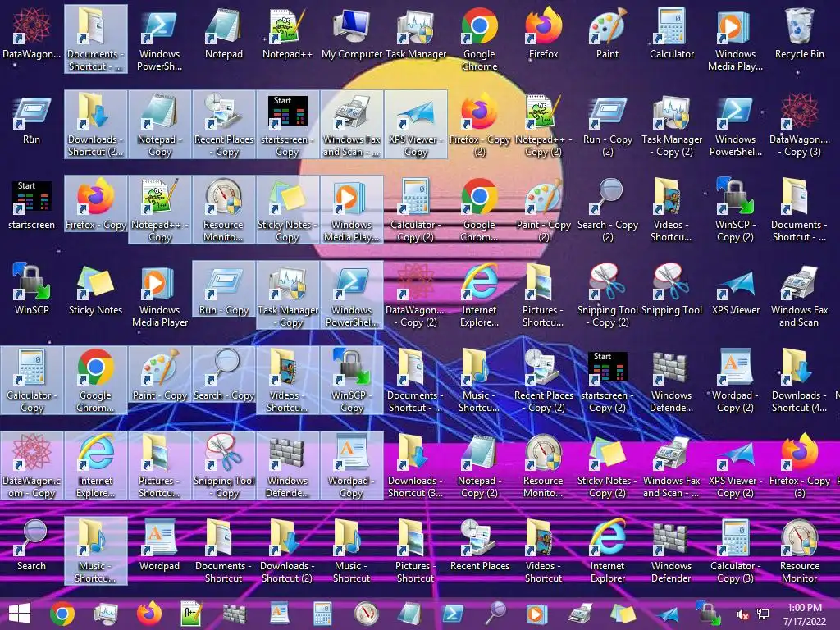Viewport: 840px width, 630px height.
Task: Select the Videos - Shortcut icon in the bottom row
Action: [543, 552]
